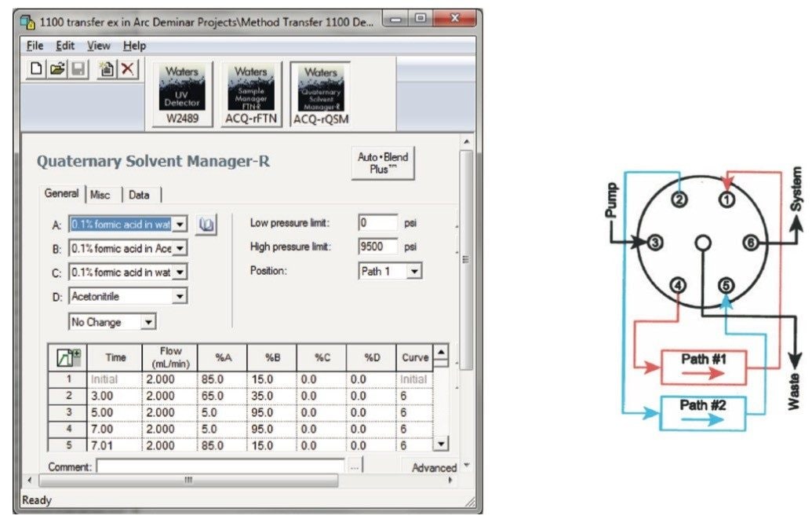Click the Comment text field
Screen dimensions: 812x523
pos(220,466)
